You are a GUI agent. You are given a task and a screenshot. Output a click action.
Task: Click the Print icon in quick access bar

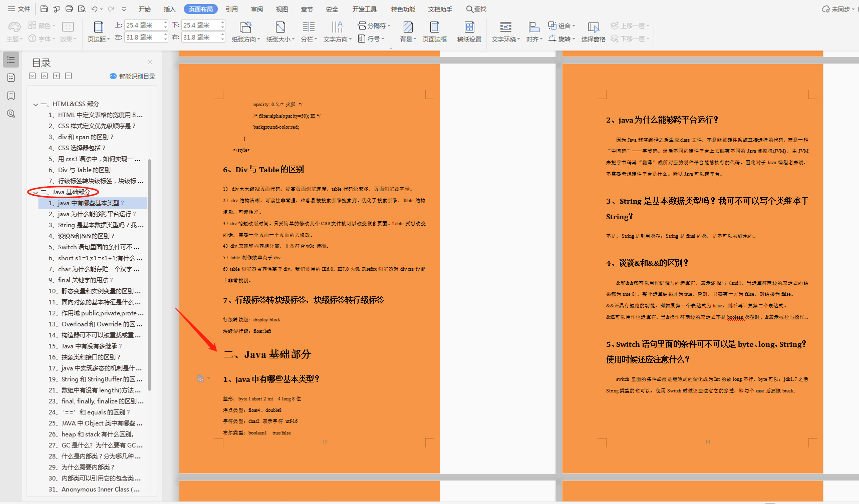coord(69,9)
